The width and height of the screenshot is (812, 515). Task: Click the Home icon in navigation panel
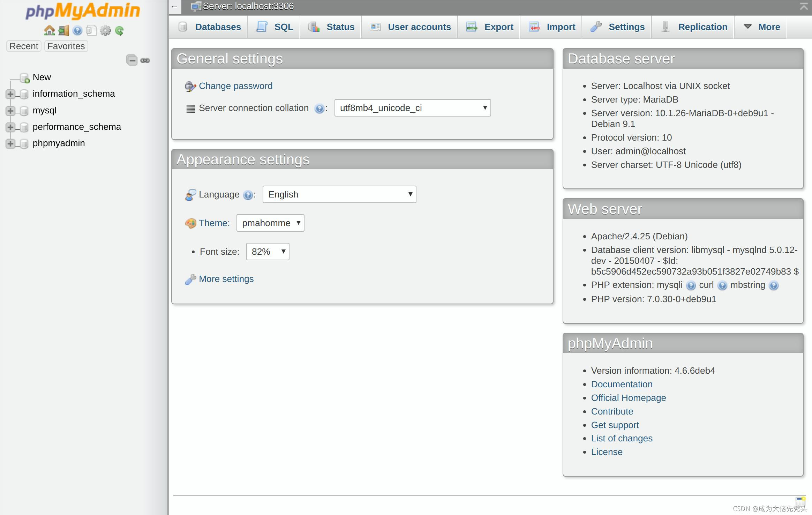[49, 31]
